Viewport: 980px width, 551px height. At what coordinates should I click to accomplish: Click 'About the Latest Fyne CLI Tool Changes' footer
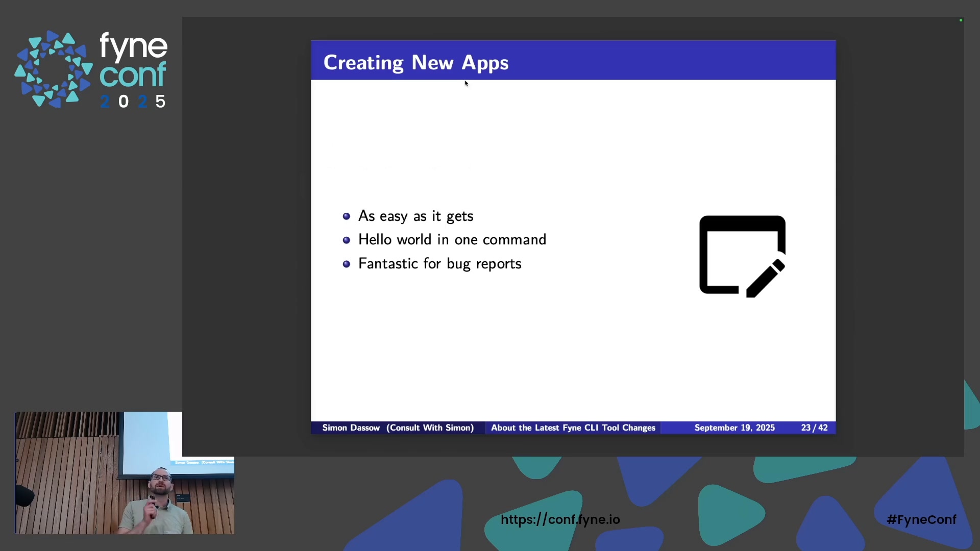point(573,428)
